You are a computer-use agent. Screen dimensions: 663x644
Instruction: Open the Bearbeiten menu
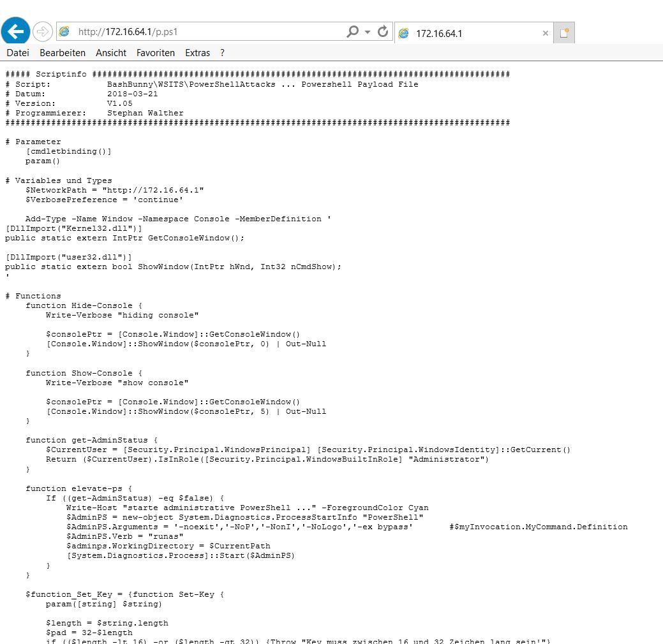(x=63, y=53)
